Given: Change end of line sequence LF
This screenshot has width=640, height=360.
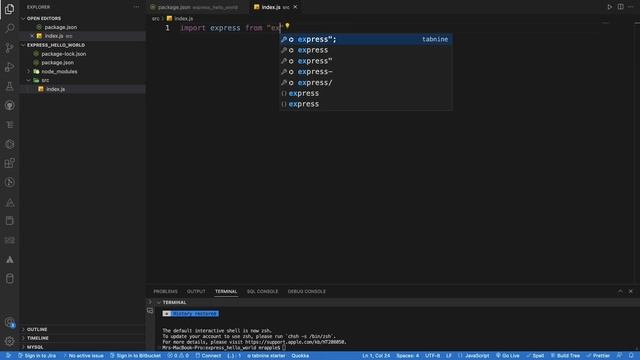Looking at the screenshot, I should click(449, 356).
